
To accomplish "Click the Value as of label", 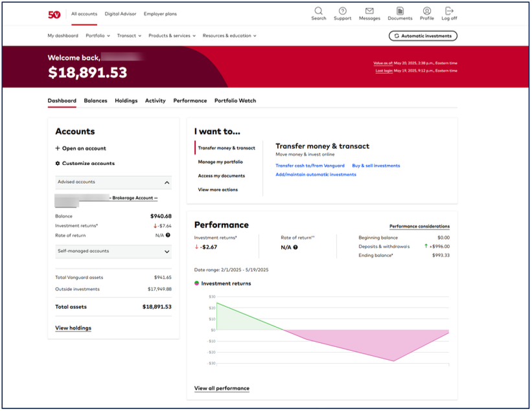I will (x=383, y=63).
